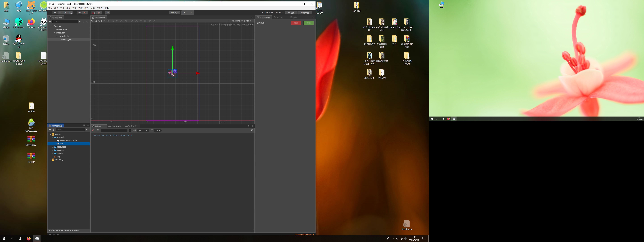
Task: Toggle the 3D view mode
Action: tap(107, 13)
